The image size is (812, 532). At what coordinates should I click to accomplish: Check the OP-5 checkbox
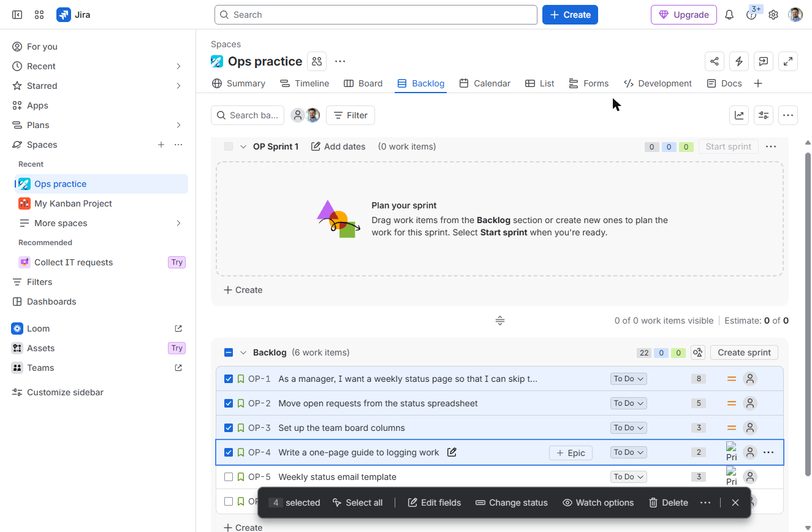(229, 477)
